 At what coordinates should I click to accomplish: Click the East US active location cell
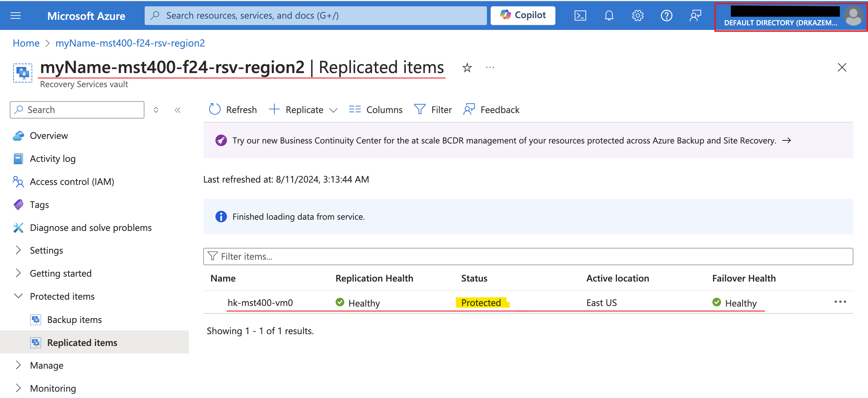coord(601,303)
